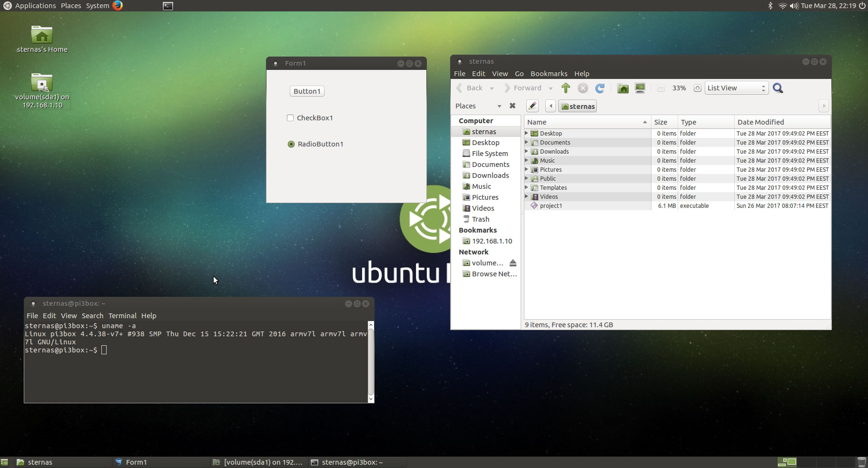The height and width of the screenshot is (468, 868).
Task: Open the terminal's Search menu
Action: coord(92,316)
